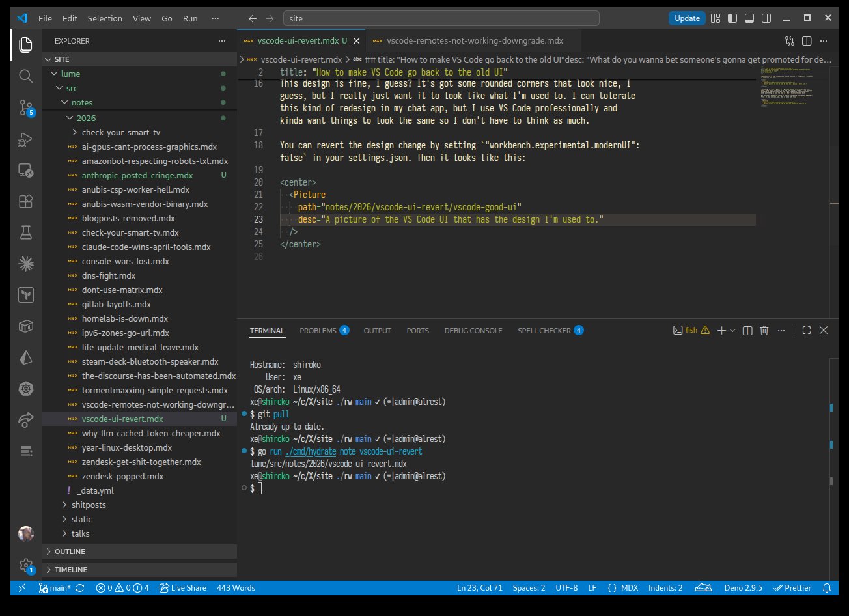Screen dimensions: 849x616
Task: Expand the shitposts folder
Action: (x=139, y=505)
